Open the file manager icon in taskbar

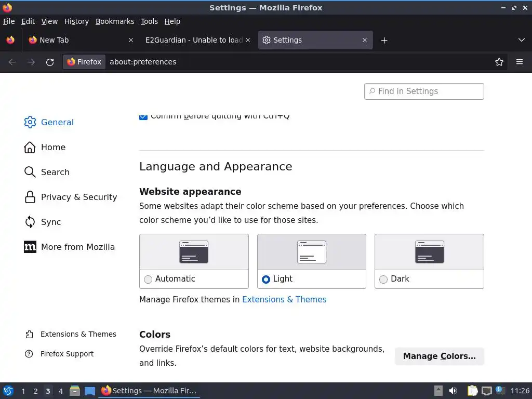75,391
